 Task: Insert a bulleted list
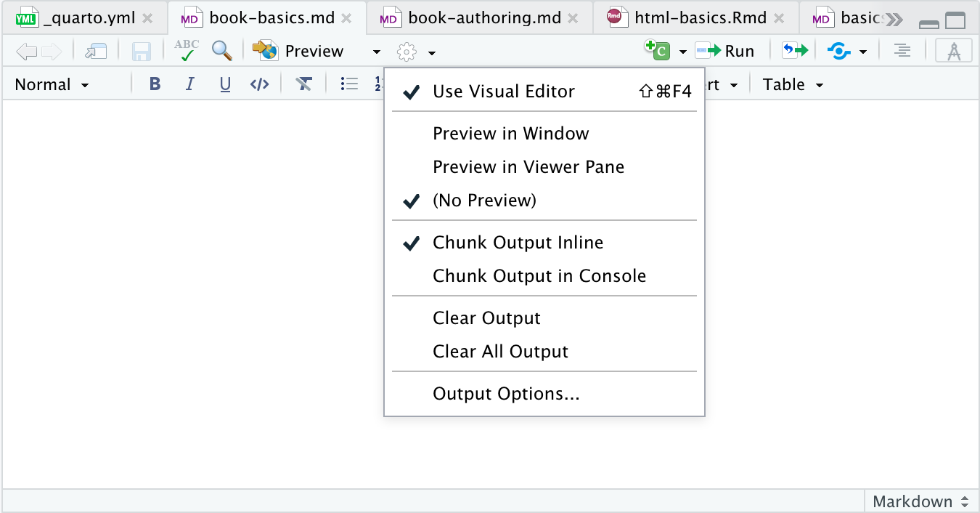[x=349, y=84]
